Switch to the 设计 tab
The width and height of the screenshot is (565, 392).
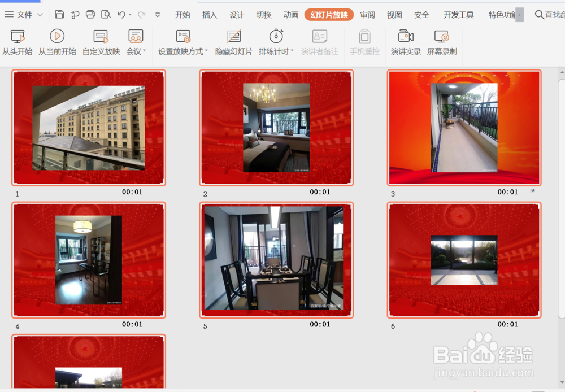pyautogui.click(x=237, y=15)
